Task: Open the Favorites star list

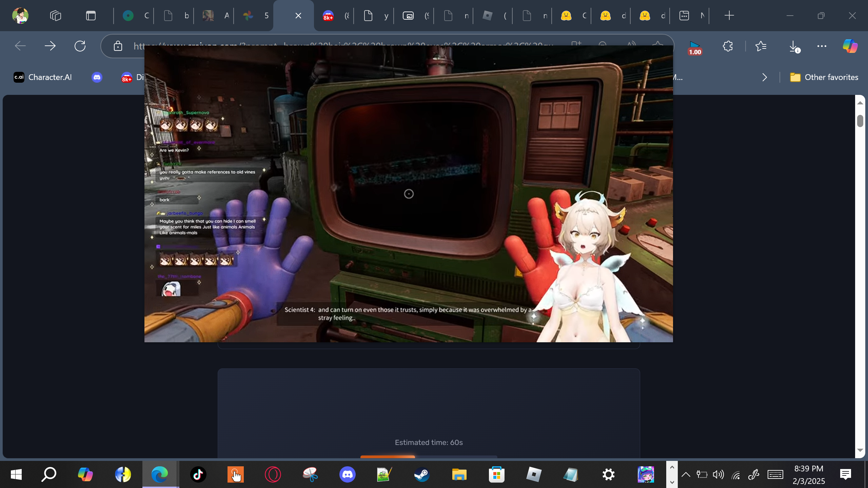Action: click(x=761, y=46)
